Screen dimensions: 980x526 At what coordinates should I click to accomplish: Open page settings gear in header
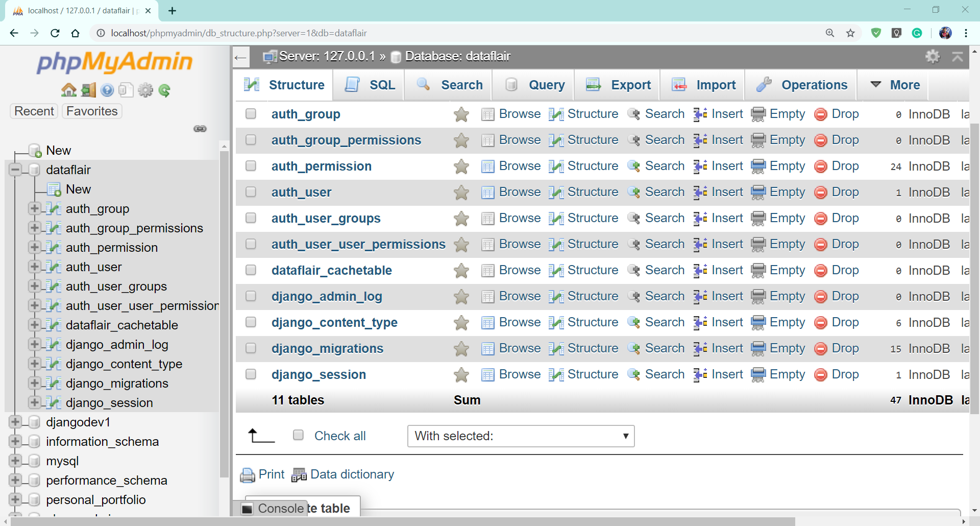click(933, 56)
